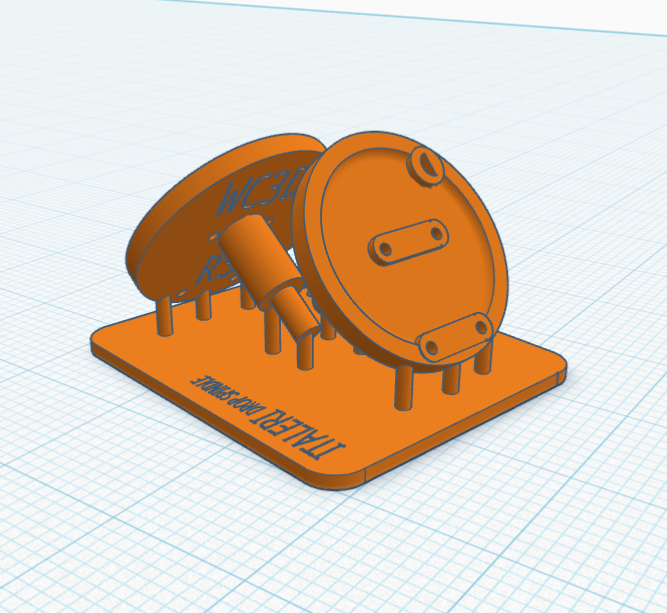Image resolution: width=667 pixels, height=613 pixels.
Task: Click the engraved DROP SPRUE text
Action: [x=230, y=394]
